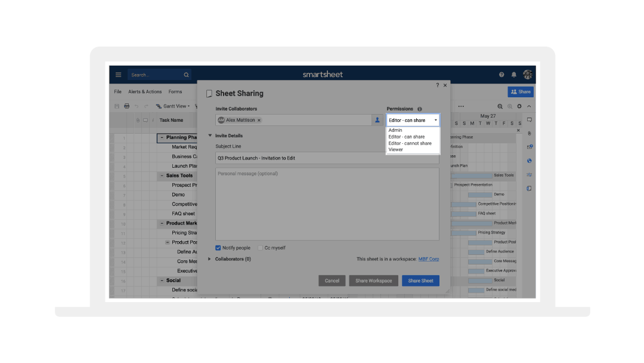Image resolution: width=644 pixels, height=363 pixels.
Task: Close the Sheet Sharing dialog
Action: coord(445,85)
